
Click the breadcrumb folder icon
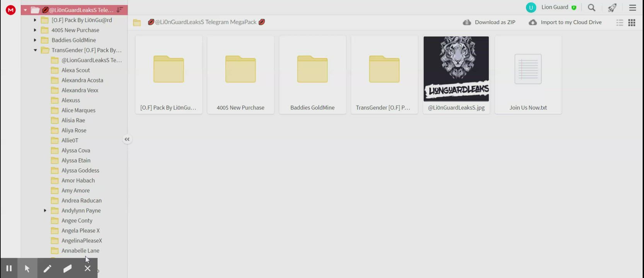[137, 22]
